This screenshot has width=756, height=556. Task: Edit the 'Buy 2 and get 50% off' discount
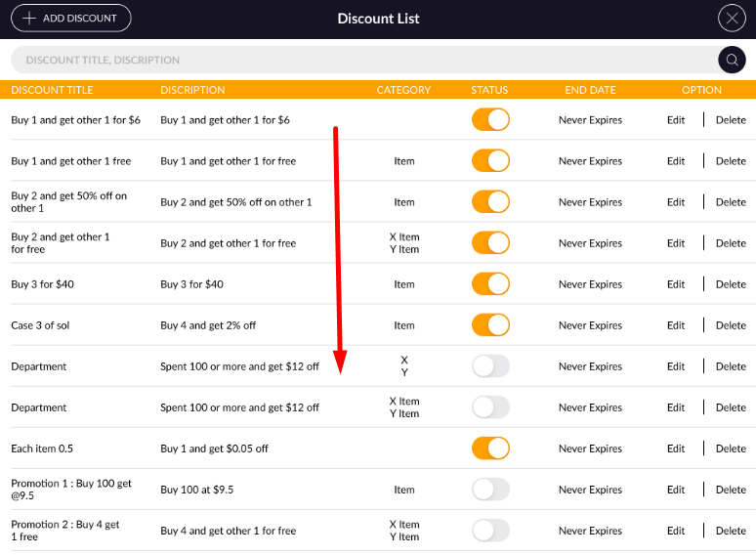(676, 202)
